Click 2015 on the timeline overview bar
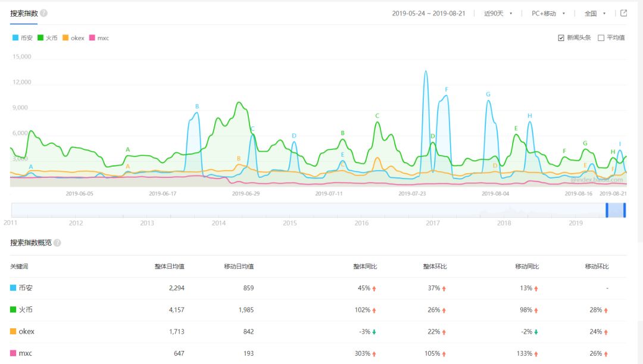The image size is (643, 364). point(290,223)
